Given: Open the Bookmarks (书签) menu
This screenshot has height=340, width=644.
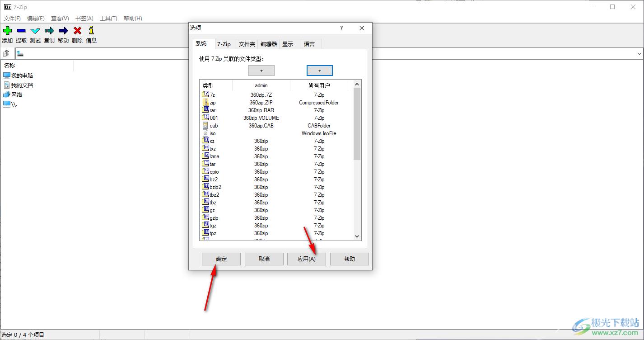Looking at the screenshot, I should tap(84, 19).
